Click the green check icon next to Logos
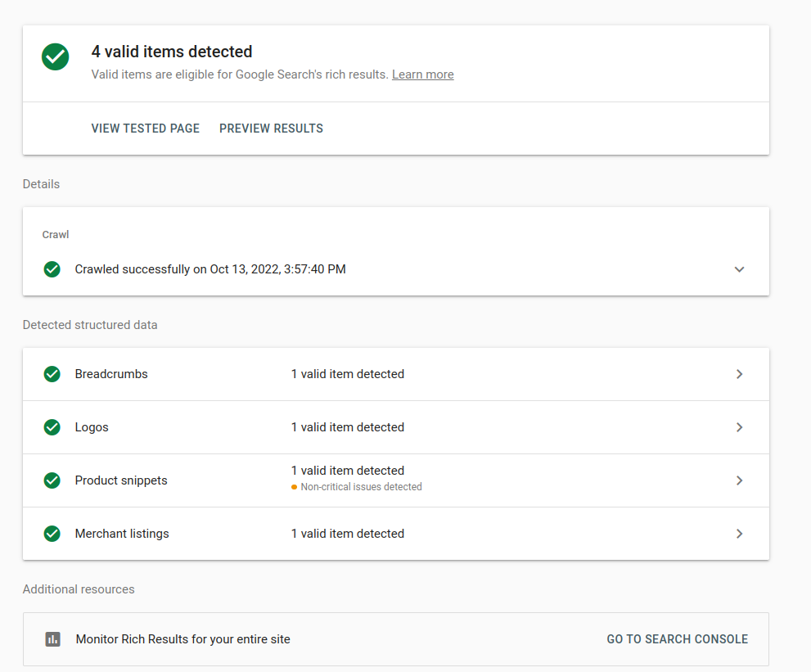Screen dimensions: 811x672 (x=52, y=427)
